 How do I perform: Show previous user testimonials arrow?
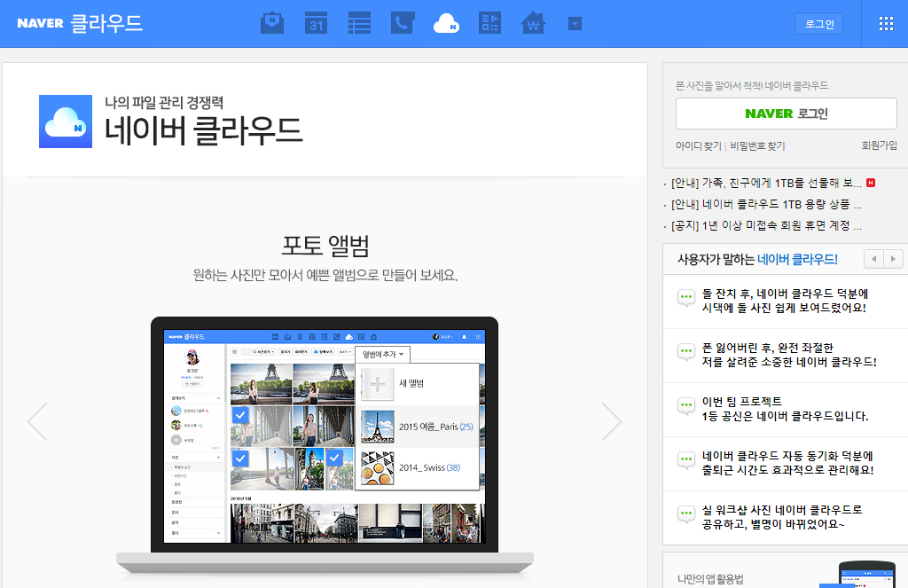873,259
